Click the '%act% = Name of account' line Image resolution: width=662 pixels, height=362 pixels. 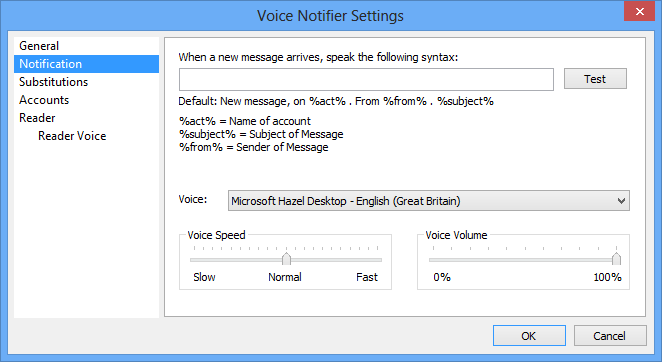tap(245, 121)
